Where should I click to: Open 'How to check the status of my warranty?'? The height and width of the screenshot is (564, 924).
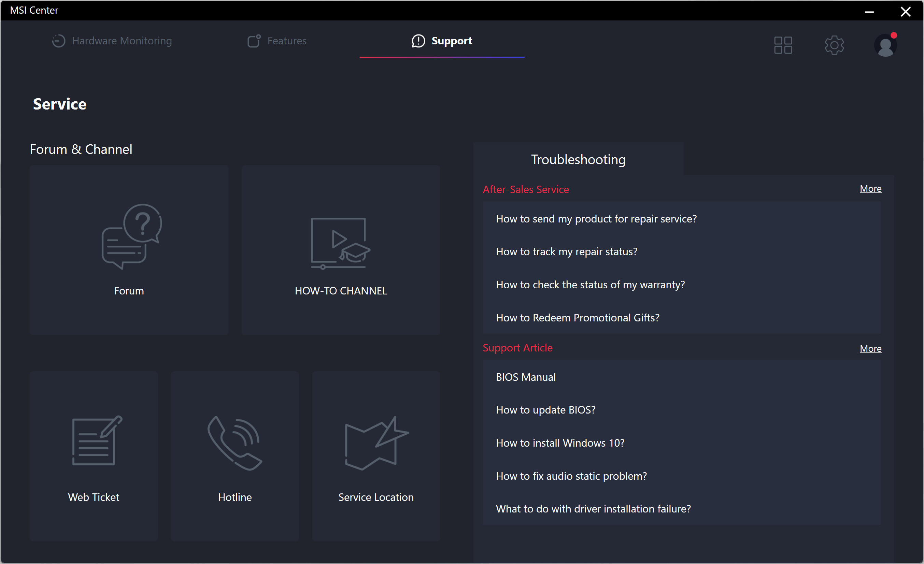(590, 285)
